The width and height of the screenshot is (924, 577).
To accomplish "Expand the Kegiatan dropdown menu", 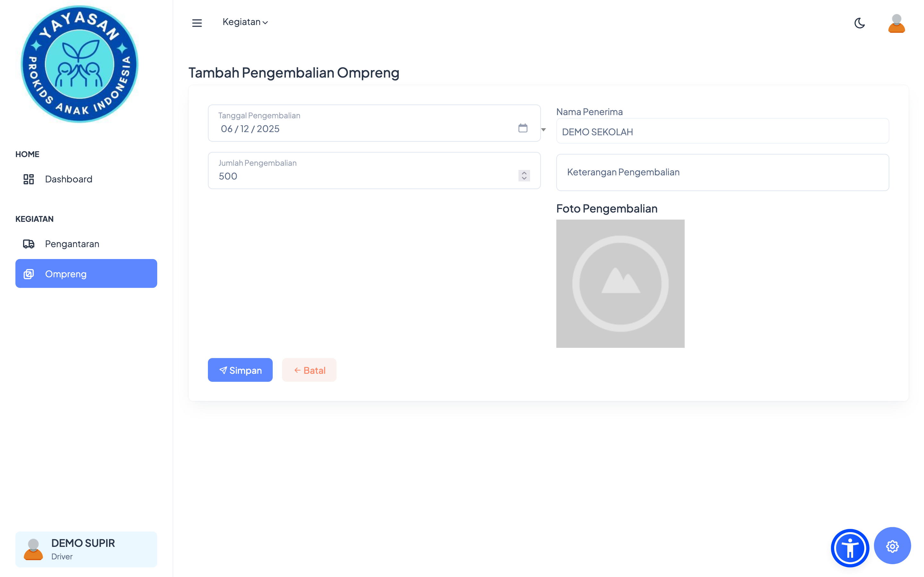I will pyautogui.click(x=245, y=22).
